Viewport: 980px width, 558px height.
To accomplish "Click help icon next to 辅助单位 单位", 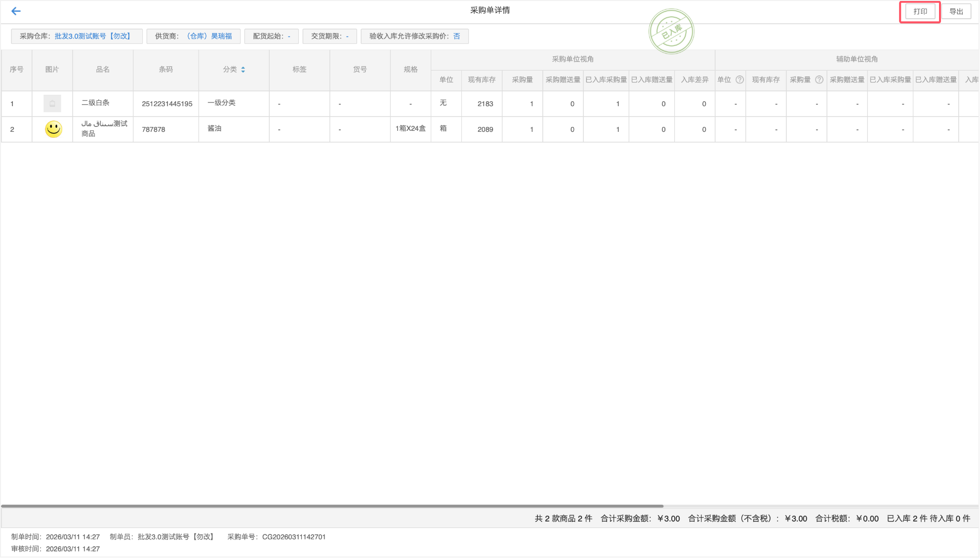I will pos(739,80).
